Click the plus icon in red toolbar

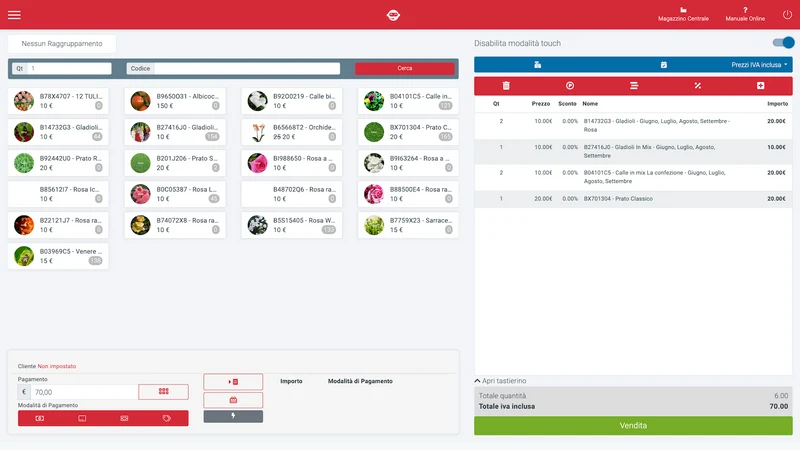[x=760, y=86]
